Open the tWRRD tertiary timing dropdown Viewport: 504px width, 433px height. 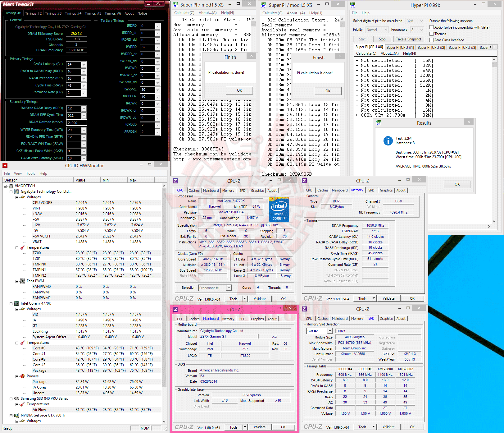pos(157,47)
